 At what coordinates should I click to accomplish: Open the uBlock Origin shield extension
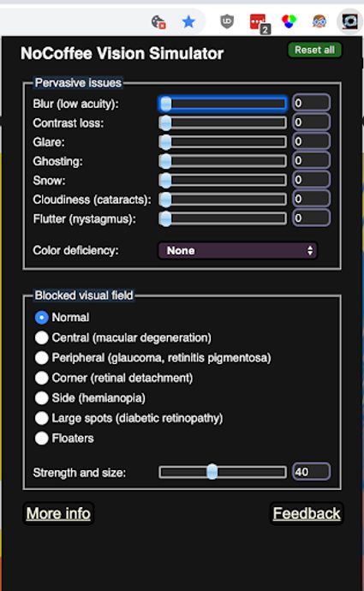pyautogui.click(x=227, y=21)
